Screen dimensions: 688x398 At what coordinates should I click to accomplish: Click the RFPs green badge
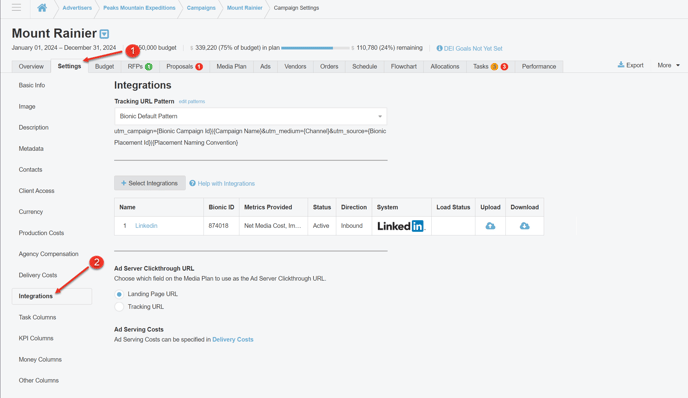pos(149,67)
